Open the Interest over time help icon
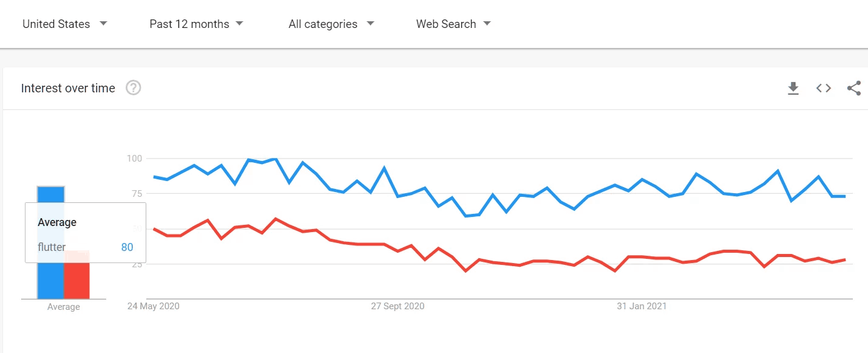This screenshot has height=353, width=868. coord(133,88)
